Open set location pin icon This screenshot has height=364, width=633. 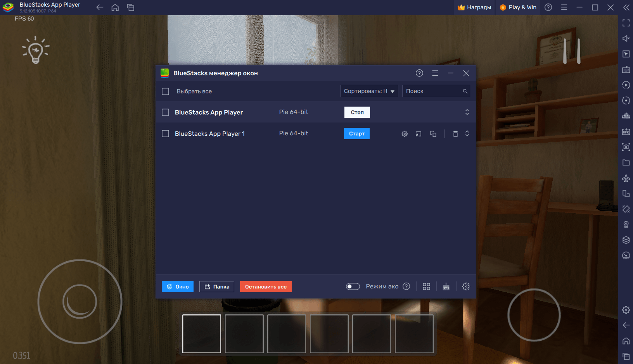click(x=626, y=224)
